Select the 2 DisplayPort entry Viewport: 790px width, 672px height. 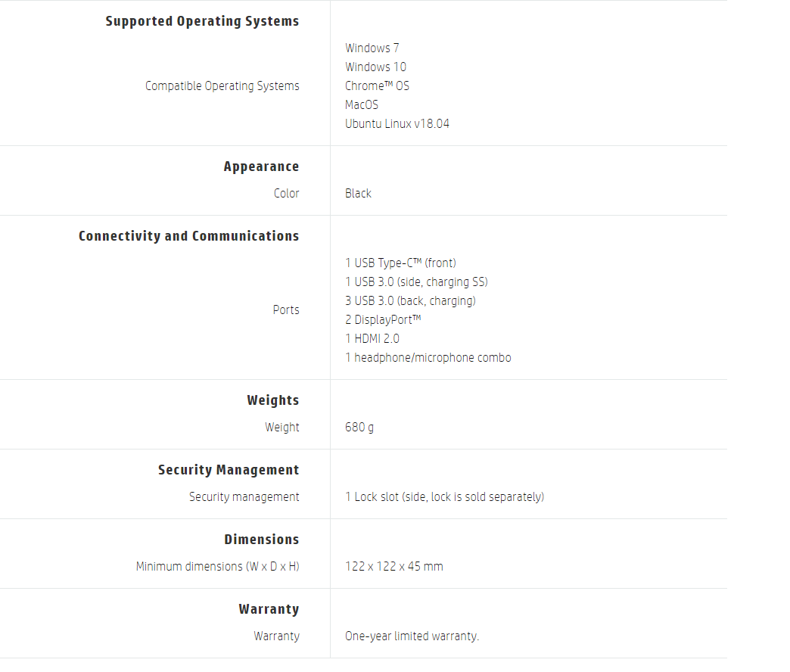click(x=383, y=320)
